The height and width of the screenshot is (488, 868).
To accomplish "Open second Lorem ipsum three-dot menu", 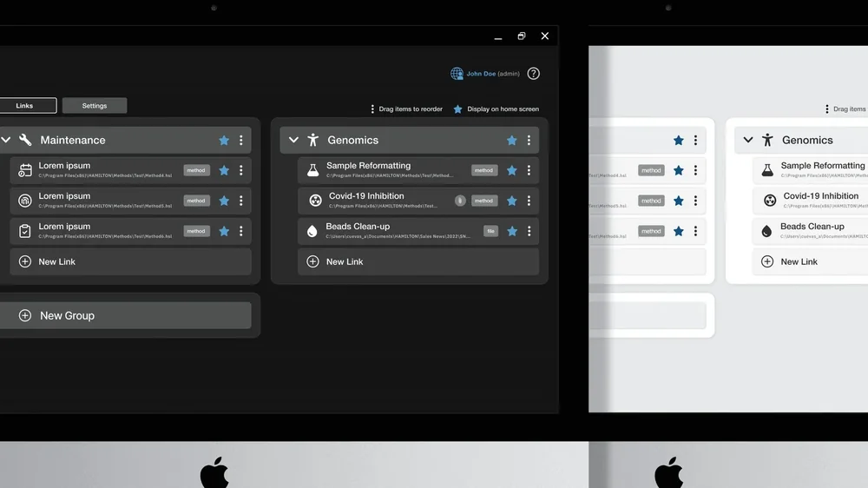I will (240, 201).
